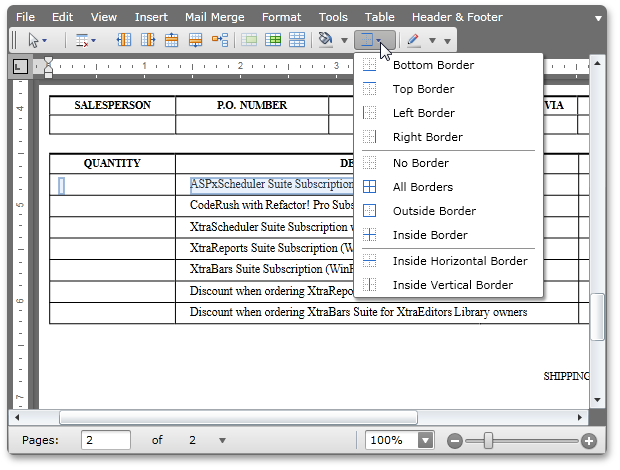Open the select tool dropdown arrow
This screenshot has height=470, width=620.
[45, 40]
